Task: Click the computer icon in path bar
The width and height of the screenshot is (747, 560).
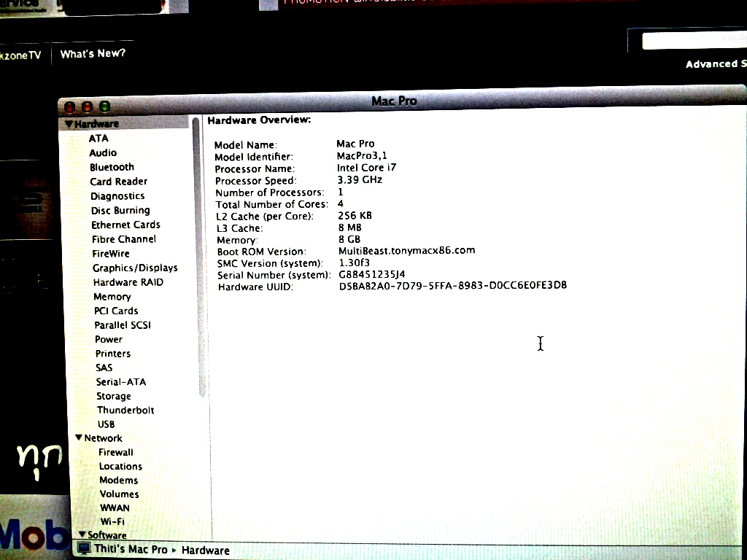Action: pyautogui.click(x=84, y=548)
